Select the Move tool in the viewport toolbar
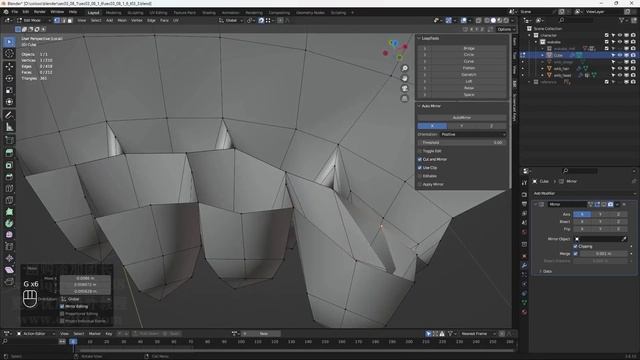Image resolution: width=640 pixels, height=360 pixels. pos(9,66)
